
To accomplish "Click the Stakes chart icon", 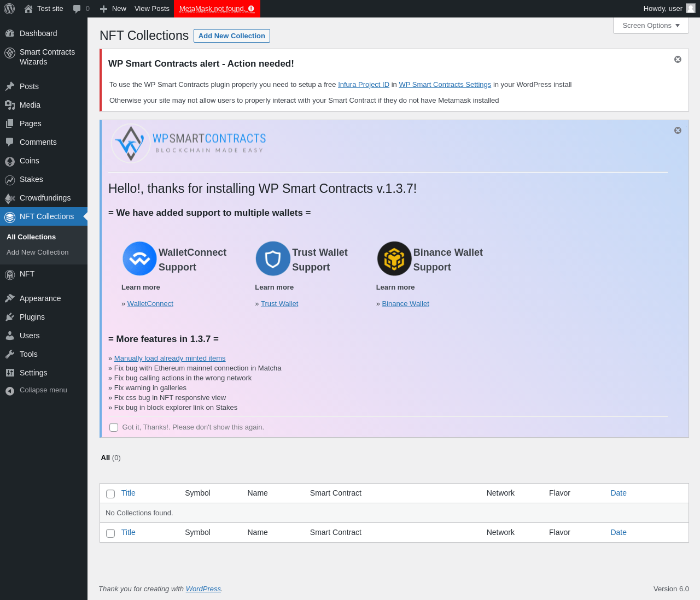I will pos(10,180).
